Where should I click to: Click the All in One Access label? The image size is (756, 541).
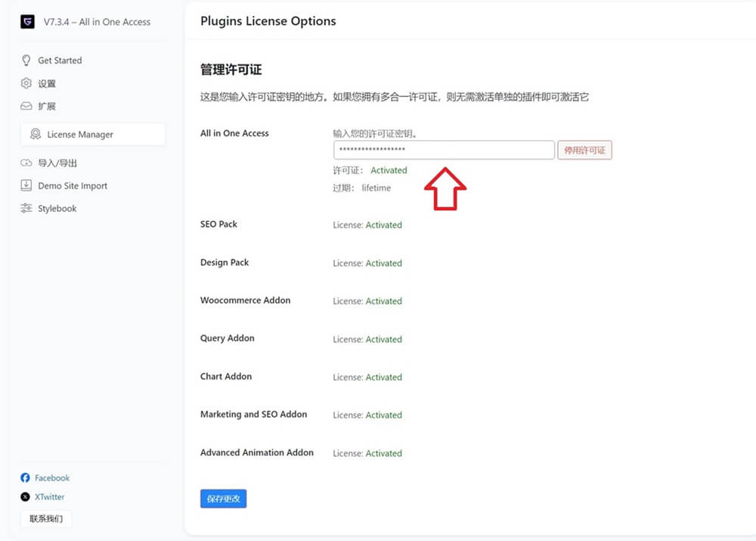(234, 133)
